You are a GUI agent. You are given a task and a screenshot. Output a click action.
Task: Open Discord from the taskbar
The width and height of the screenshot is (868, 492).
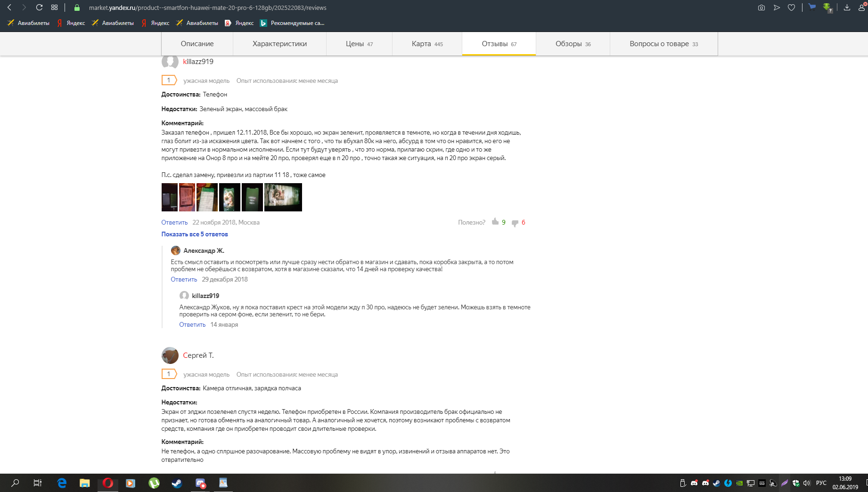(200, 483)
